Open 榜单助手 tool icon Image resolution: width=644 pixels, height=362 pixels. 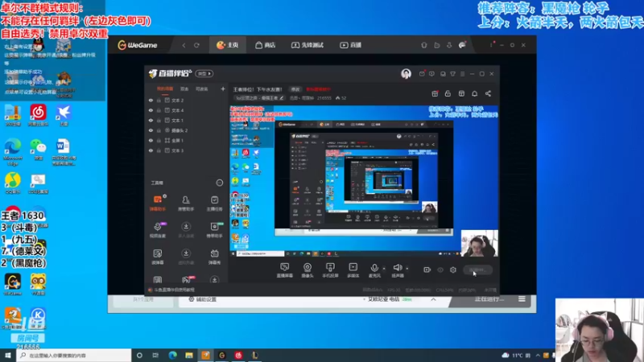click(214, 229)
